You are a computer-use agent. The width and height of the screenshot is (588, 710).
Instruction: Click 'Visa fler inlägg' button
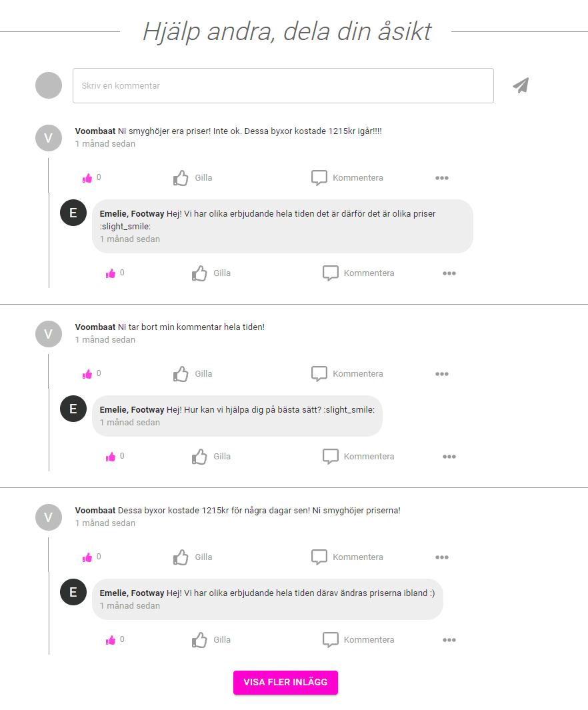[x=285, y=683]
